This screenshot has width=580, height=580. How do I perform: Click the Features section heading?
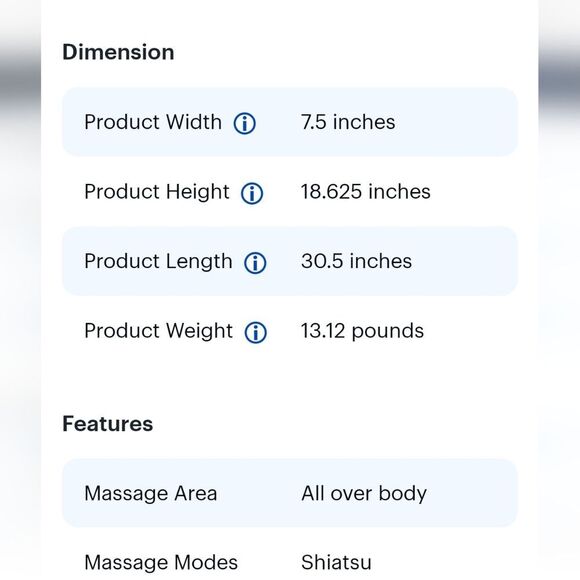pos(107,424)
